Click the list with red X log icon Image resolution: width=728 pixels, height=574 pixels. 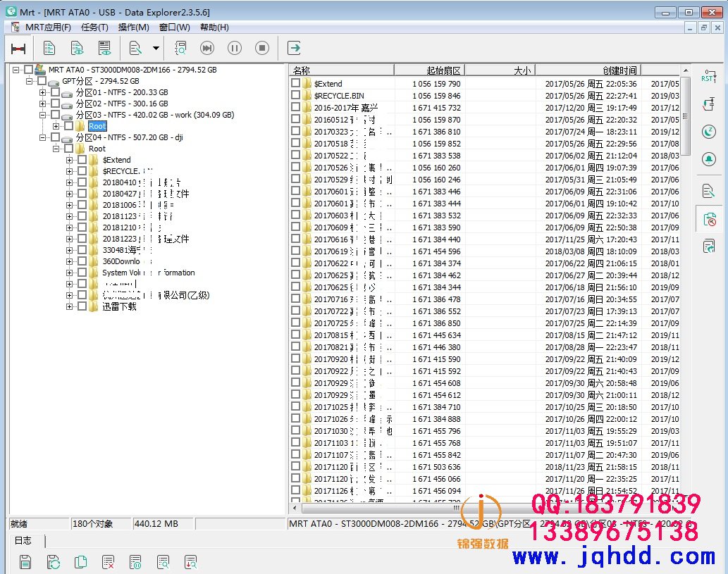click(x=109, y=562)
